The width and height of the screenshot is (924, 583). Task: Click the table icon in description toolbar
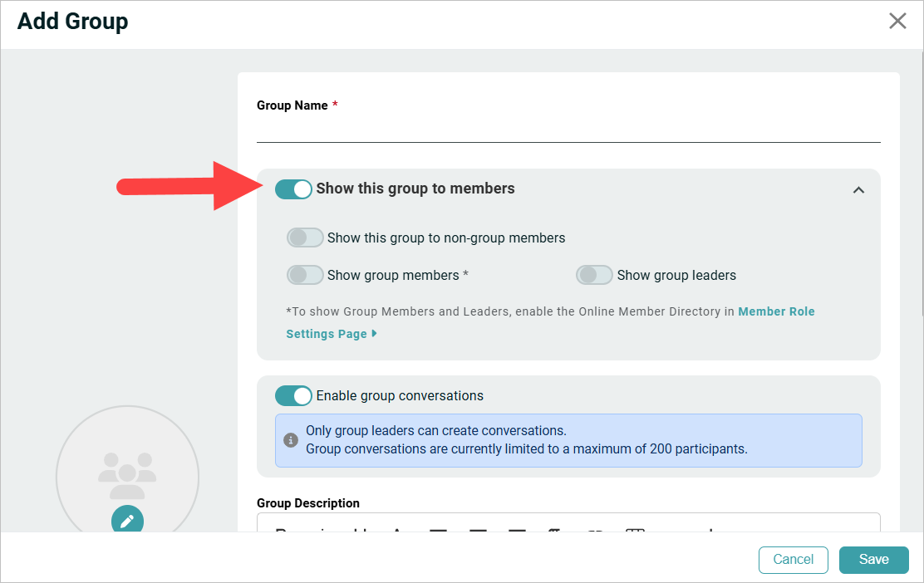click(x=635, y=530)
